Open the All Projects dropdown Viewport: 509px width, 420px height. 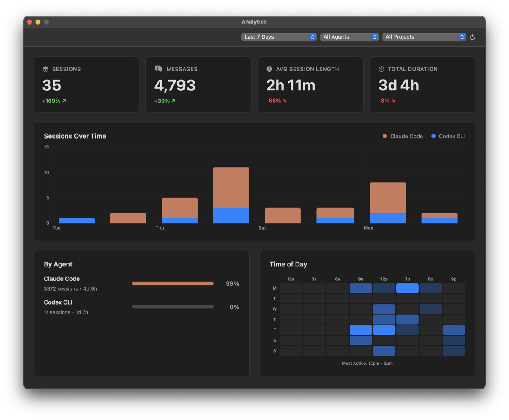[x=424, y=37]
